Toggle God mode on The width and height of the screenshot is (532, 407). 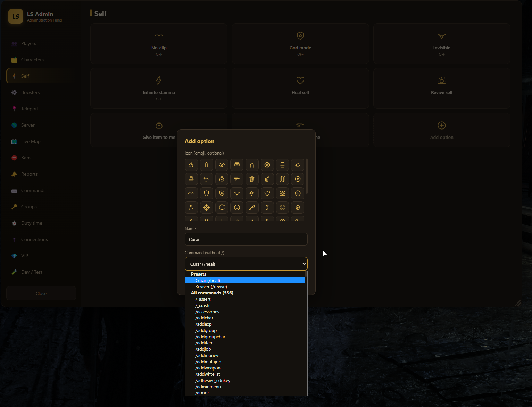click(x=300, y=43)
